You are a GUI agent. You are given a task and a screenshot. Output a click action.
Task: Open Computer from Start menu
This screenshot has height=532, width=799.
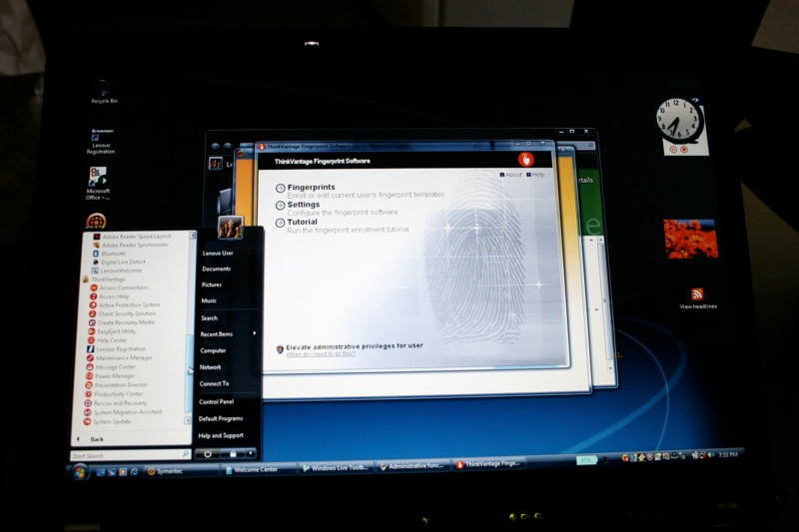point(213,350)
